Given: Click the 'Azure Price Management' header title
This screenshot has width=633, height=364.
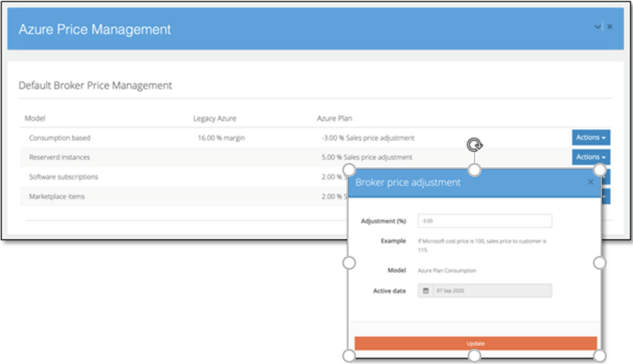Looking at the screenshot, I should pos(94,29).
